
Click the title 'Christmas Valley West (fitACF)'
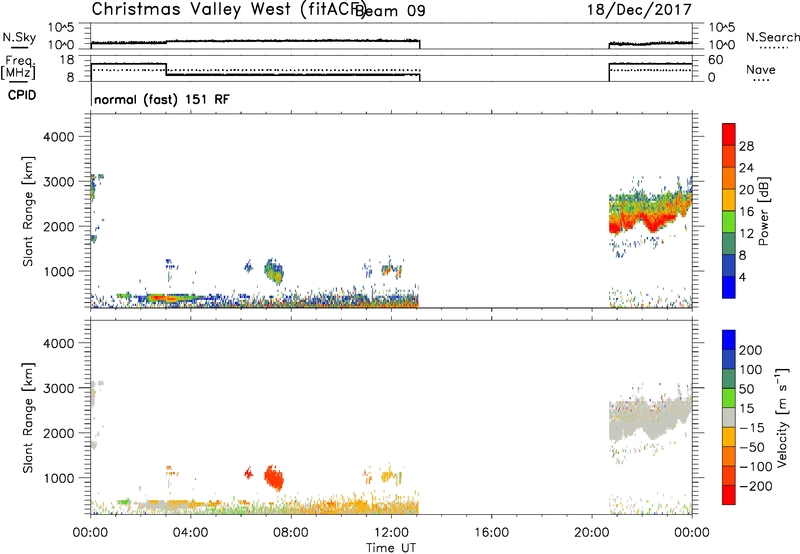[x=228, y=9]
